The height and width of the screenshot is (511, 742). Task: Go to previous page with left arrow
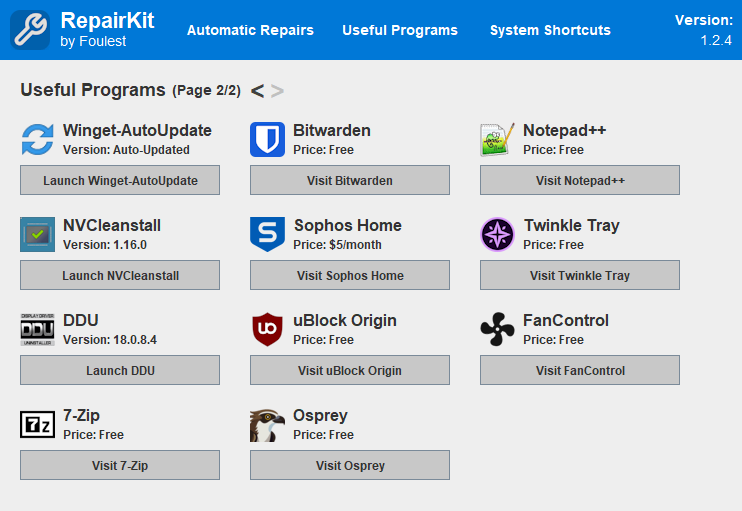click(x=257, y=91)
